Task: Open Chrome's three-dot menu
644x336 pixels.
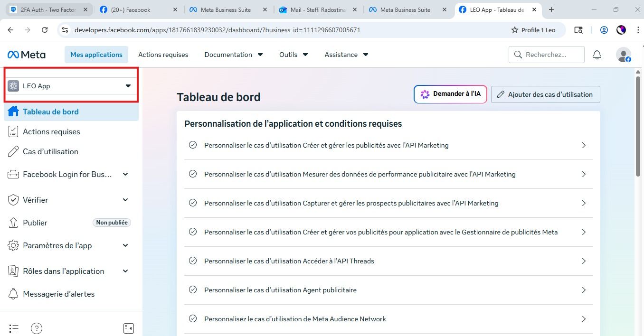Action: 637,30
